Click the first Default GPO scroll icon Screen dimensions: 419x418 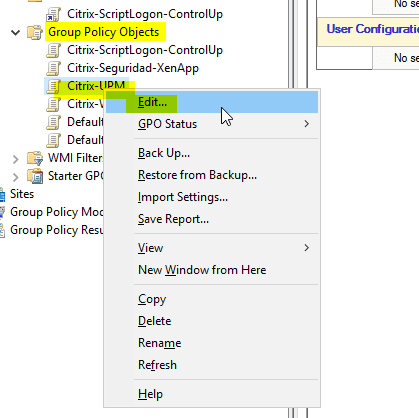point(54,122)
